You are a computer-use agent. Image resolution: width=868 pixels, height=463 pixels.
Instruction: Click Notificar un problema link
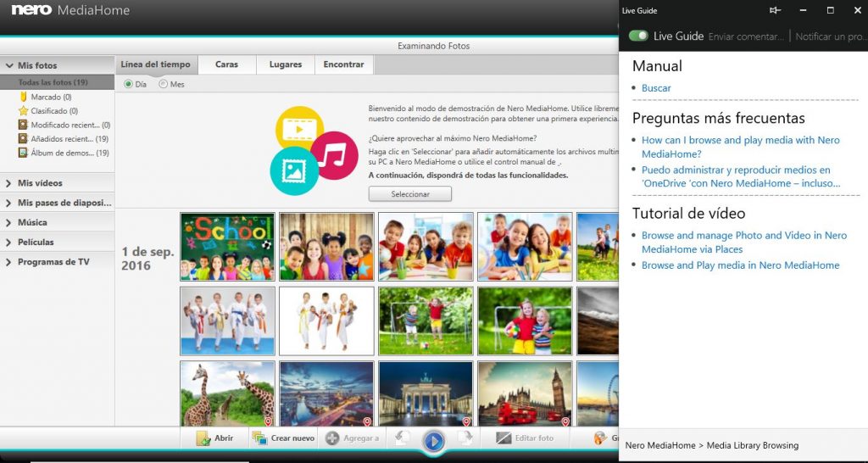coord(831,36)
